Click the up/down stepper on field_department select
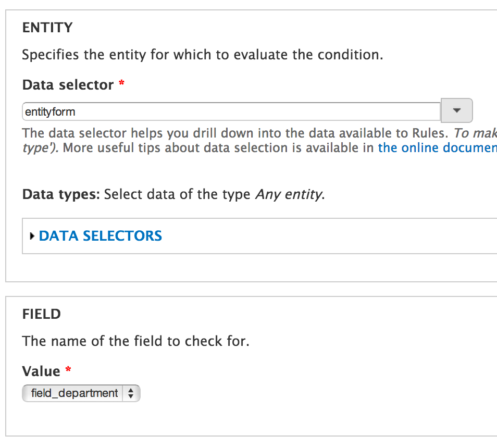This screenshot has width=497, height=448. (x=132, y=393)
